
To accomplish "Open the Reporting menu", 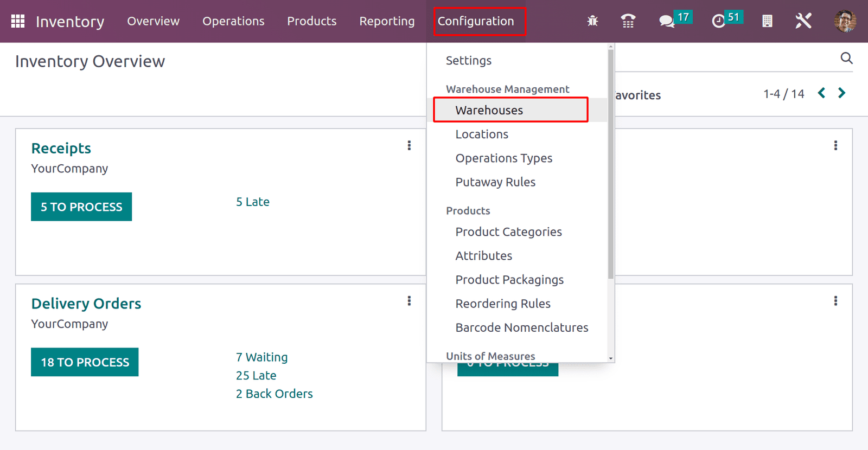I will [387, 21].
